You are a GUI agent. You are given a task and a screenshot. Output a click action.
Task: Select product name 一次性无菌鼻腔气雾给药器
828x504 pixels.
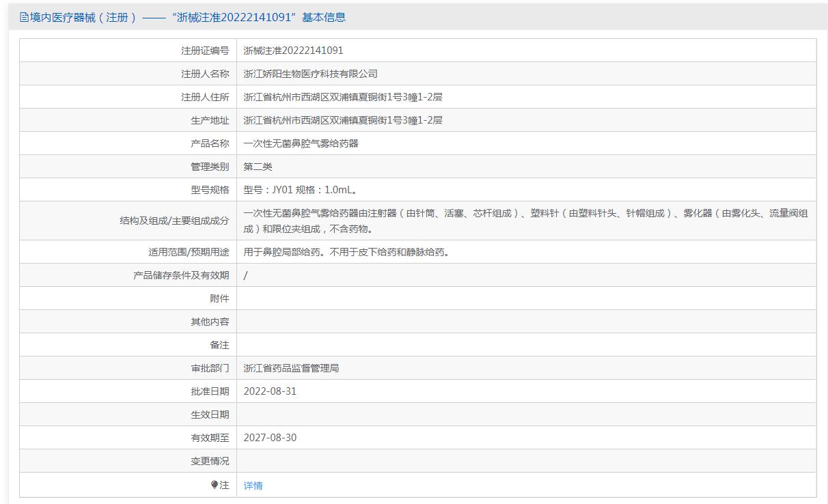tap(301, 143)
